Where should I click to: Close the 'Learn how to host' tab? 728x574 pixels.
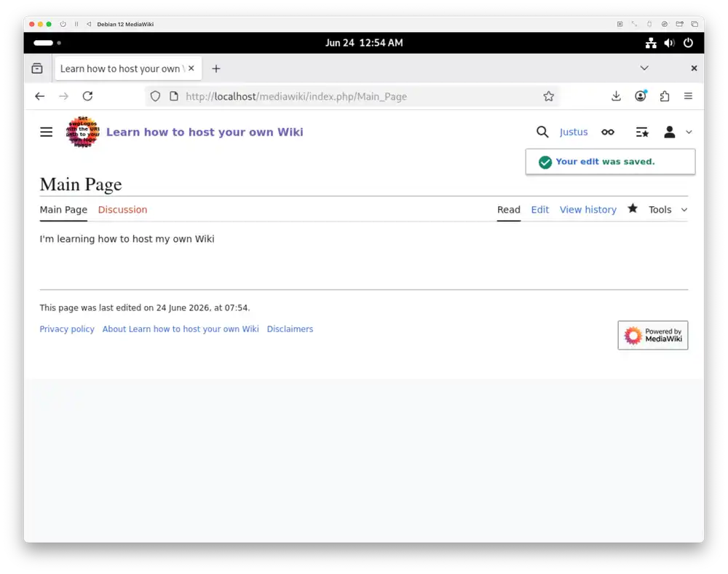191,68
